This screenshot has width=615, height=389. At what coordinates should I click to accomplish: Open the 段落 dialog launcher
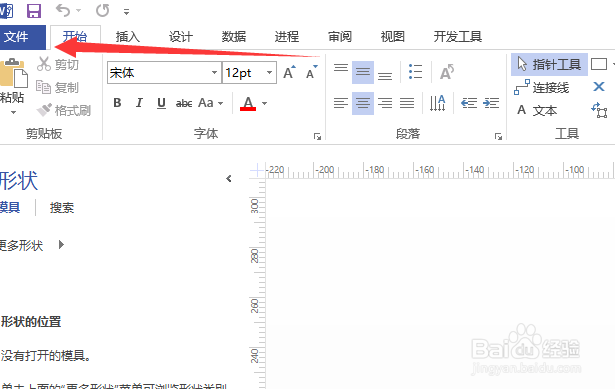pos(498,136)
